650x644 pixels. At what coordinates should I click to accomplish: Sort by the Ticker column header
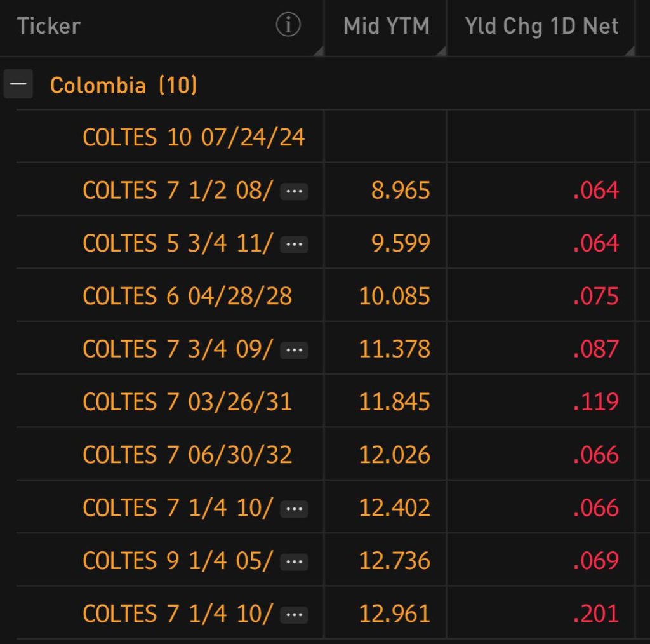pyautogui.click(x=49, y=26)
